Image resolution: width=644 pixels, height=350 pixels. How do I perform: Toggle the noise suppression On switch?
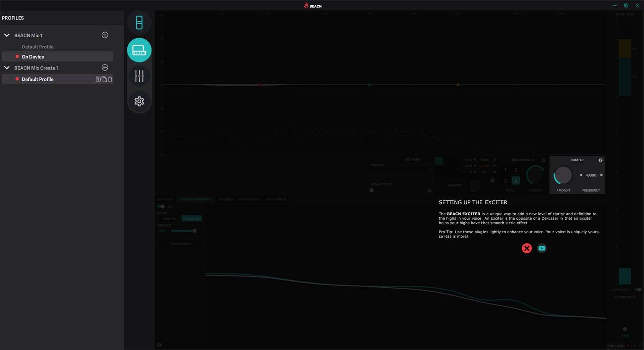click(162, 207)
